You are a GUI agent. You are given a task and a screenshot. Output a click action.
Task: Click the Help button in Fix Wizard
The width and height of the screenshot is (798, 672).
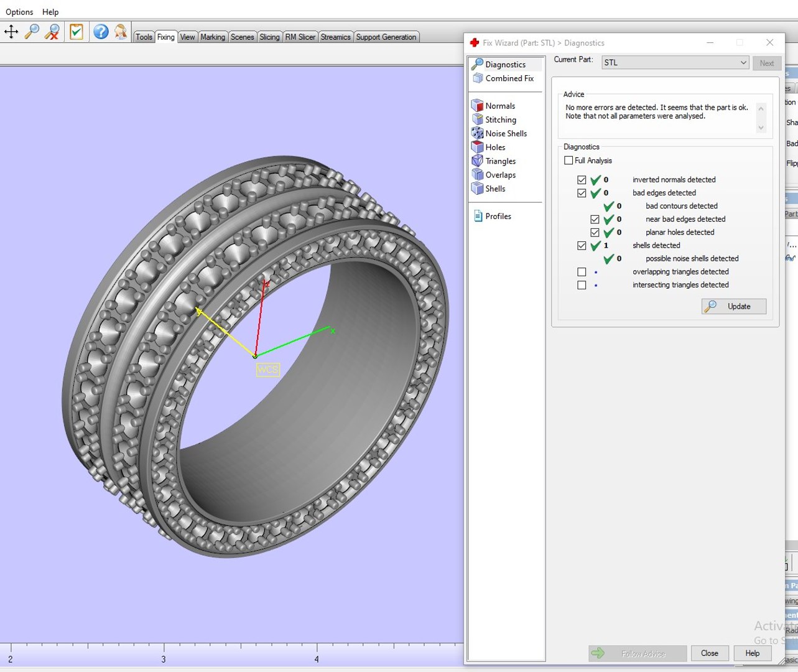coord(753,653)
